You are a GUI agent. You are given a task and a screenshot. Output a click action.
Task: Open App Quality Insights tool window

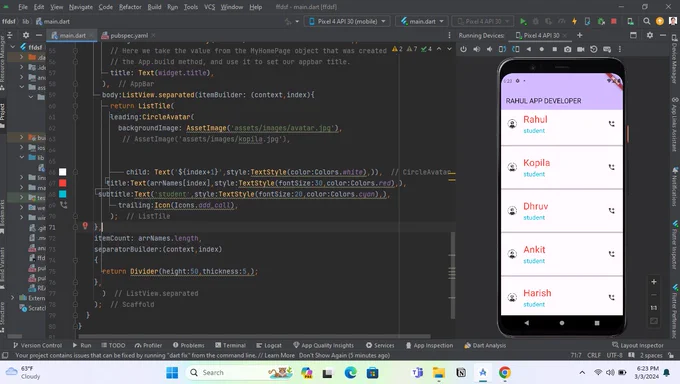click(324, 345)
